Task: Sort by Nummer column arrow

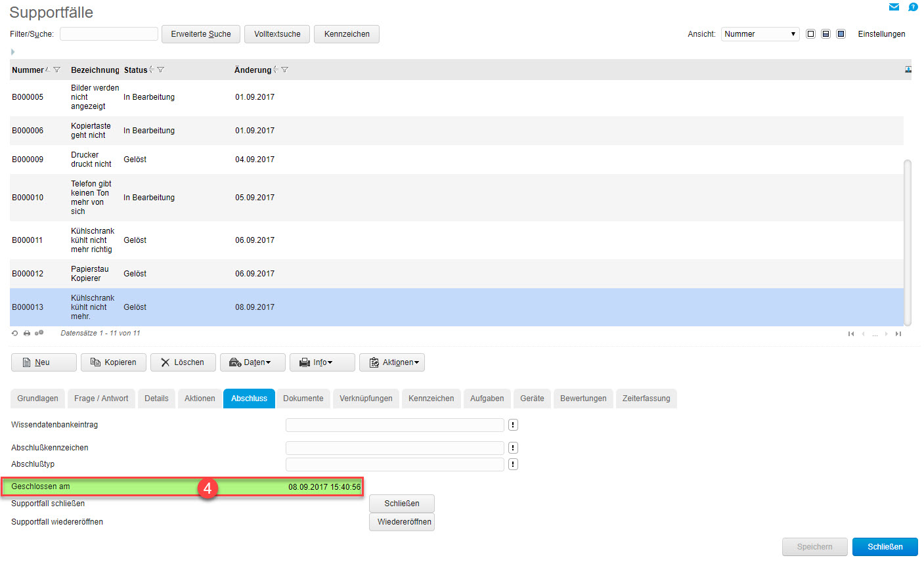Action: coord(48,70)
